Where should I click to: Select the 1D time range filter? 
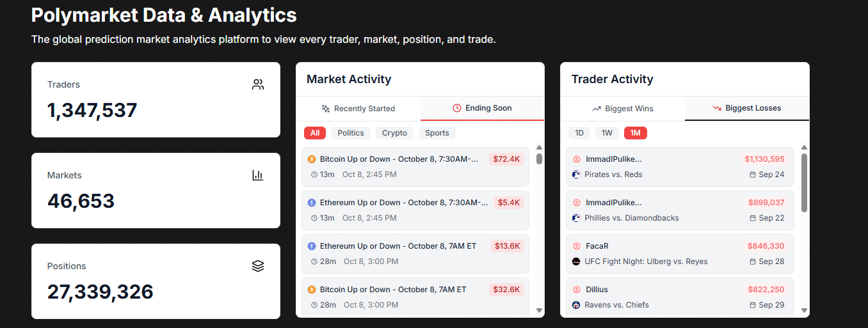point(579,133)
